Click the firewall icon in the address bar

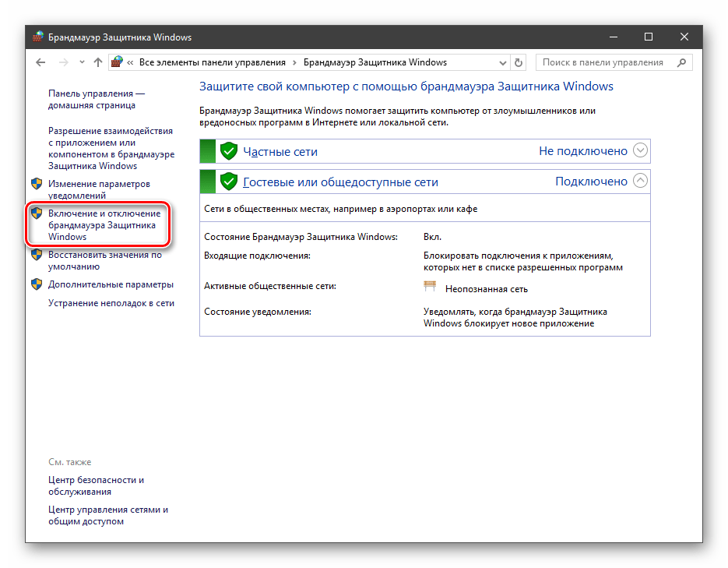[118, 62]
